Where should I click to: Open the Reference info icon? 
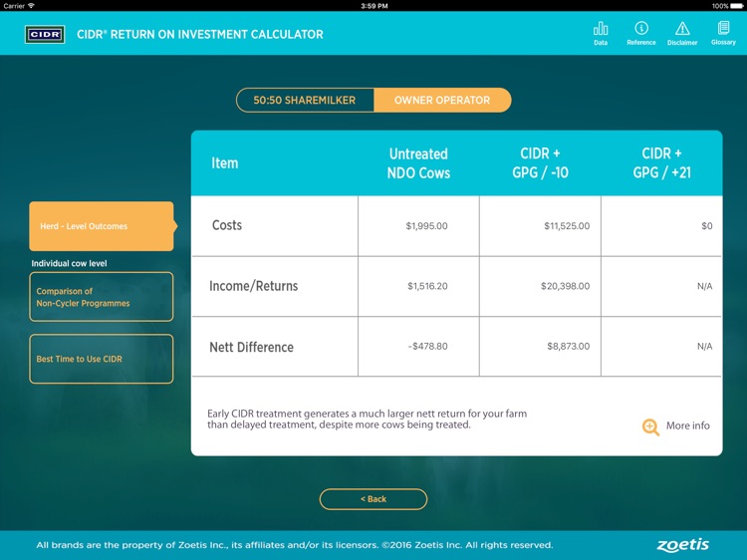pos(641,33)
